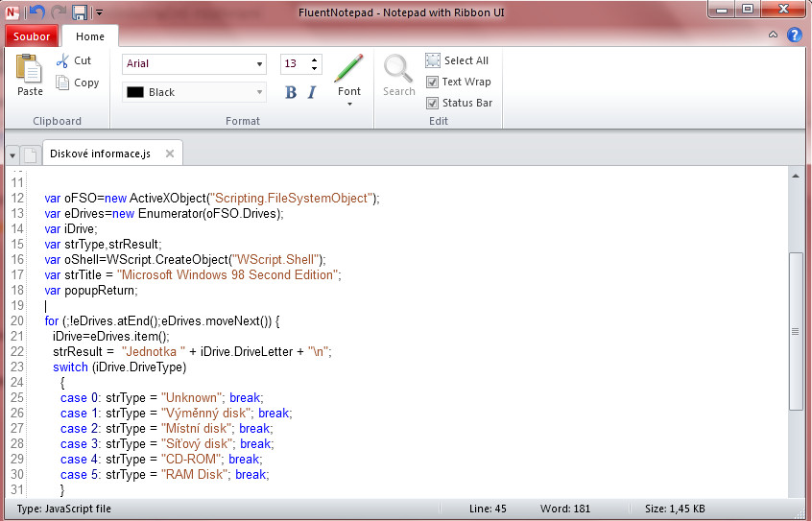Collapse the ribbon with the caret icon
The width and height of the screenshot is (812, 521).
[773, 35]
